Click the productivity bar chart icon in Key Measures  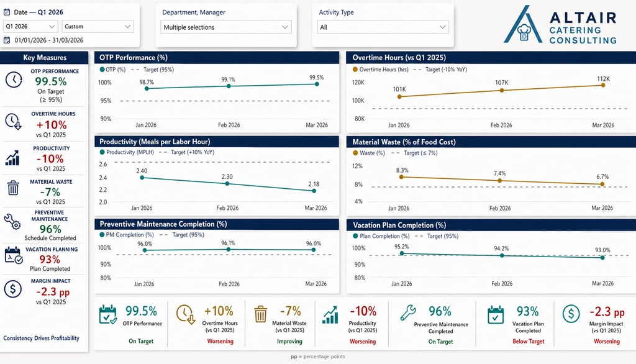point(12,158)
